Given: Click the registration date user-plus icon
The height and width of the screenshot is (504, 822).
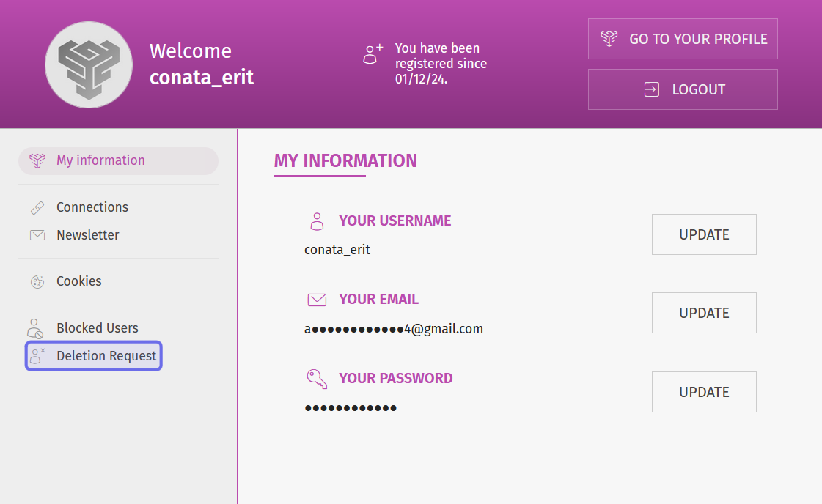Looking at the screenshot, I should point(373,54).
